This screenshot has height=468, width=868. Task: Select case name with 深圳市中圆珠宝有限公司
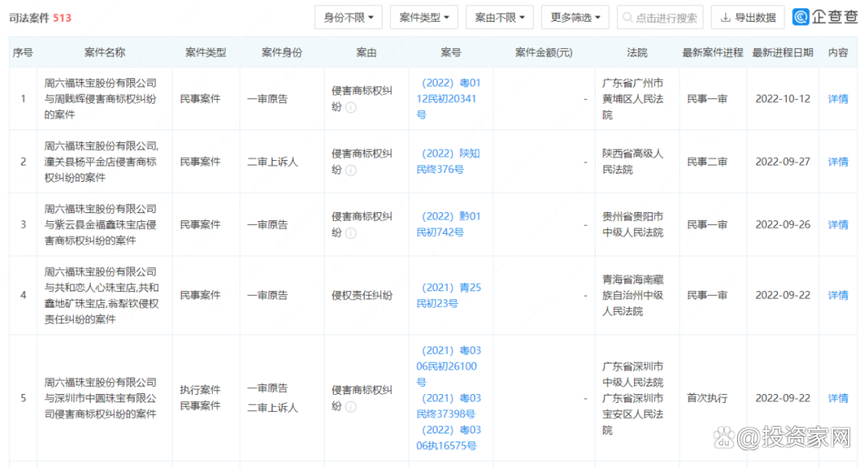click(100, 398)
